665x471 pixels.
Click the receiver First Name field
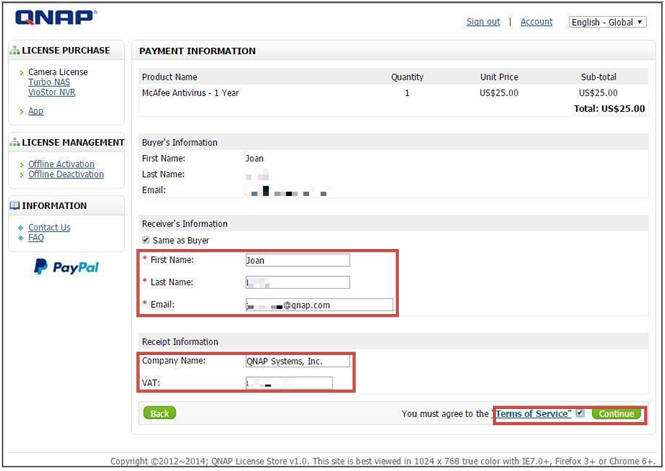point(298,260)
